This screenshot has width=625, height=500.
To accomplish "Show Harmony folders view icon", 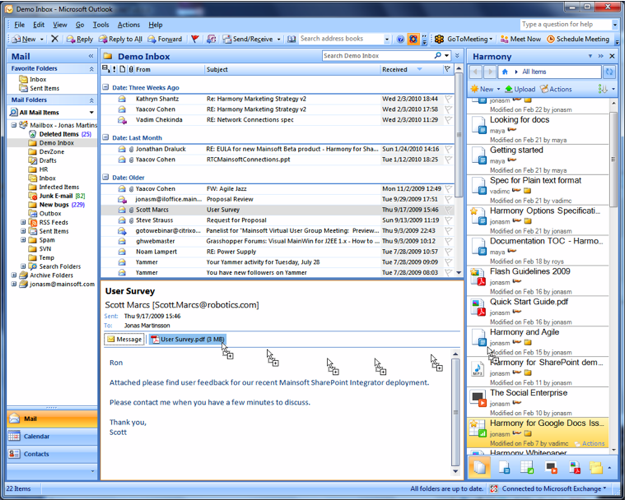I will pyautogui.click(x=596, y=467).
